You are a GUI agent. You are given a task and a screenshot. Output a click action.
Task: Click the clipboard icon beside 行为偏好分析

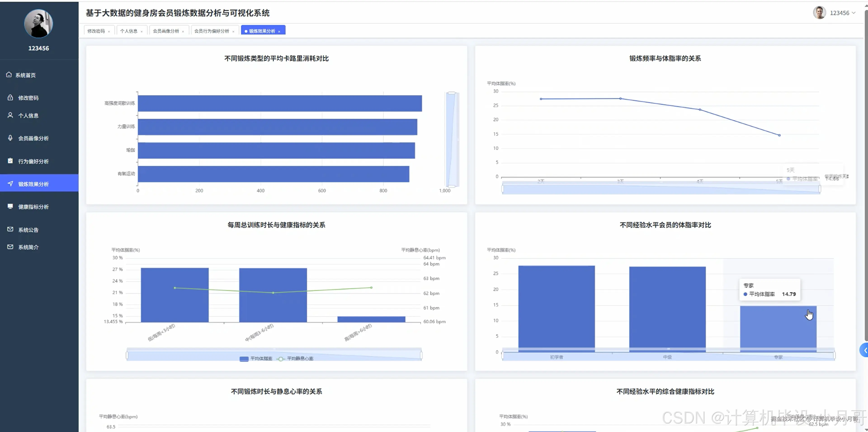coord(10,161)
